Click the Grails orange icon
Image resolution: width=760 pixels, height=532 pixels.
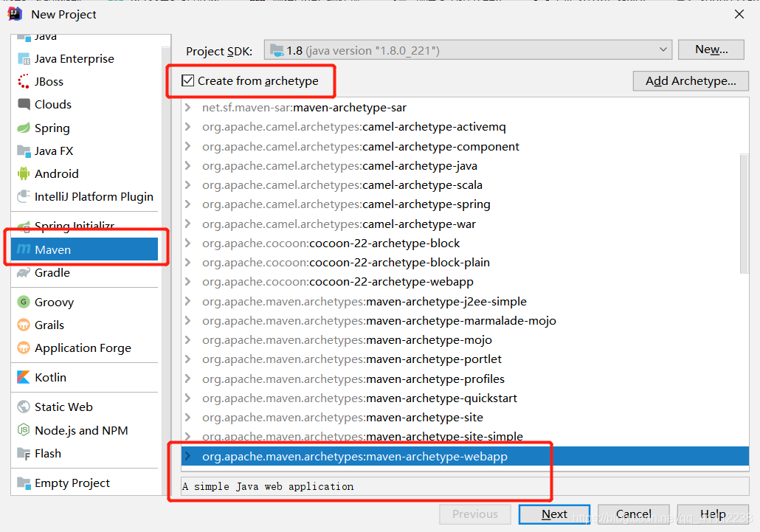(24, 325)
